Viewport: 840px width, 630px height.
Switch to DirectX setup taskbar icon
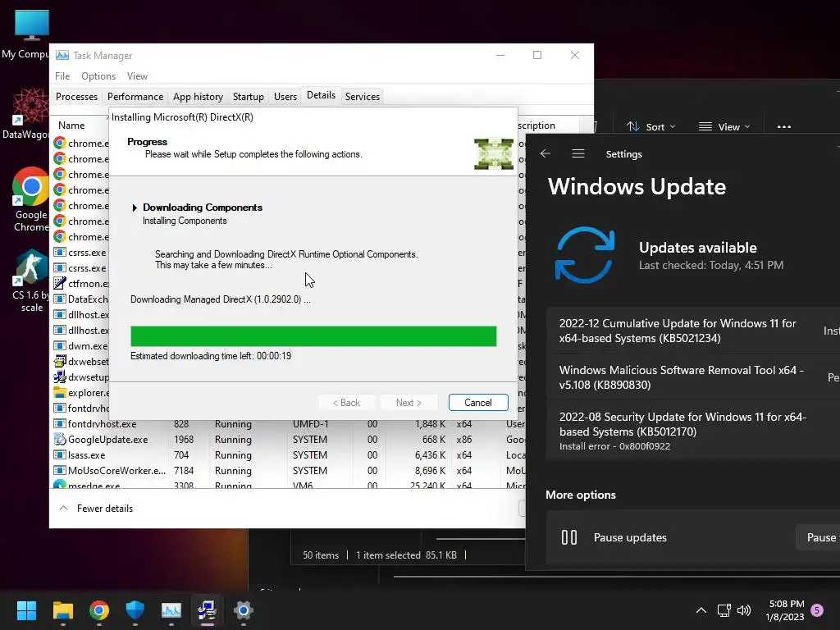click(x=208, y=610)
